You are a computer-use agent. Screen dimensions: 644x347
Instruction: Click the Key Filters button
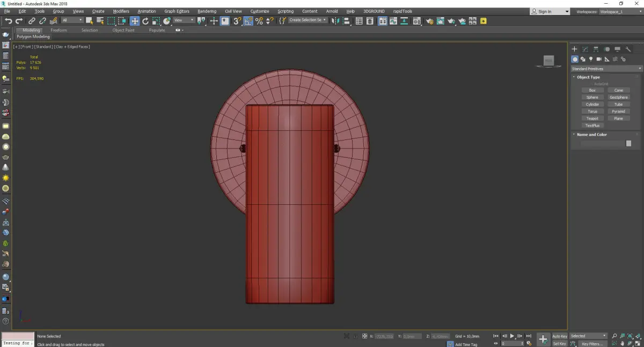(592, 344)
